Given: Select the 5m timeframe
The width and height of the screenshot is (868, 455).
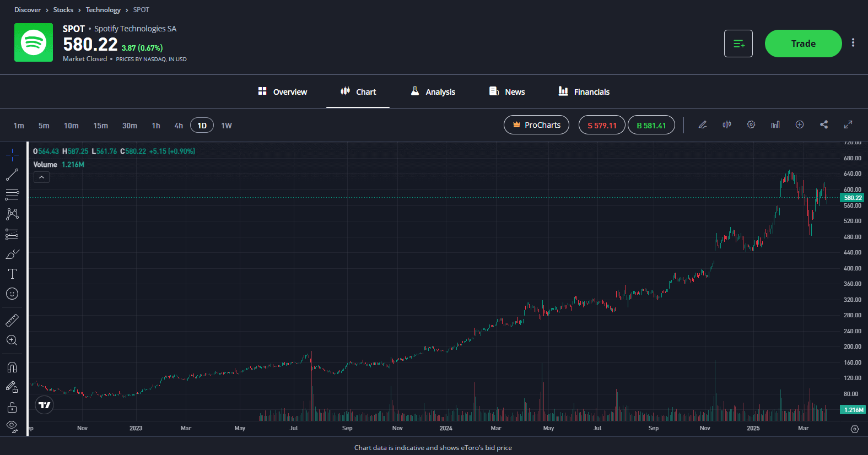Looking at the screenshot, I should pos(44,126).
